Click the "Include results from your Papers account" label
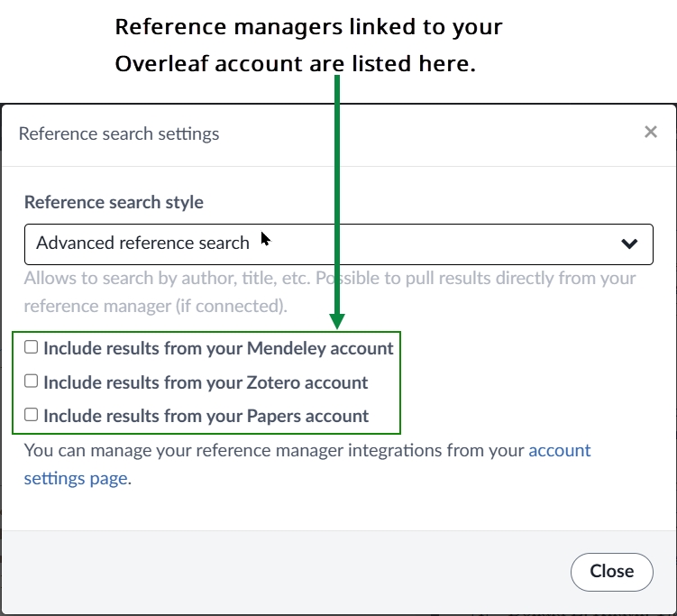 click(x=206, y=416)
